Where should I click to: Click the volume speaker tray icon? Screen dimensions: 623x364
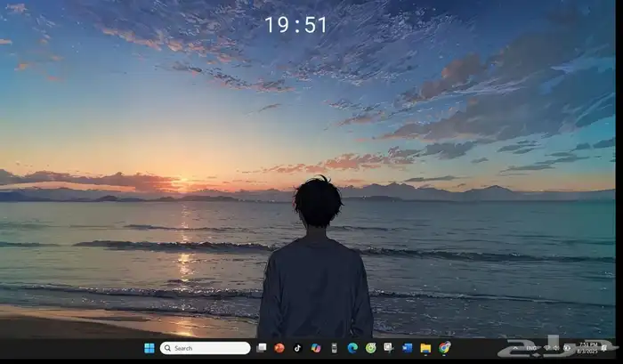pos(556,348)
